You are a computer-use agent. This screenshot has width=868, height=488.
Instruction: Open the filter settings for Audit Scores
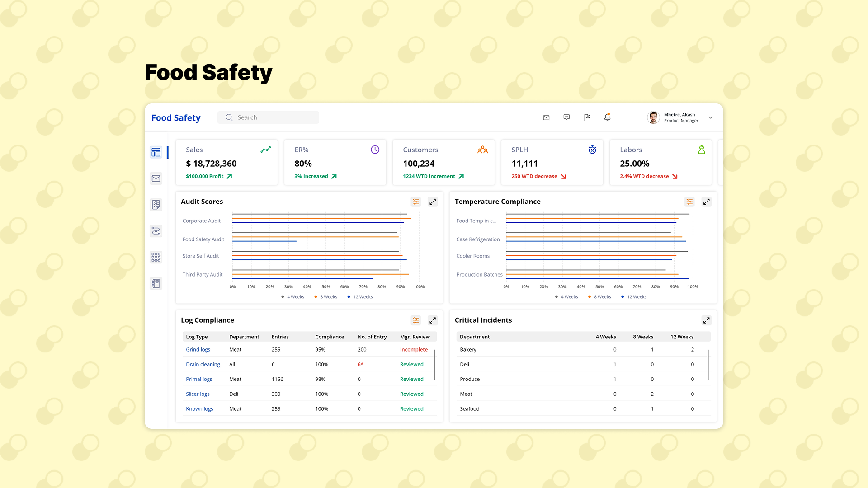[415, 202]
